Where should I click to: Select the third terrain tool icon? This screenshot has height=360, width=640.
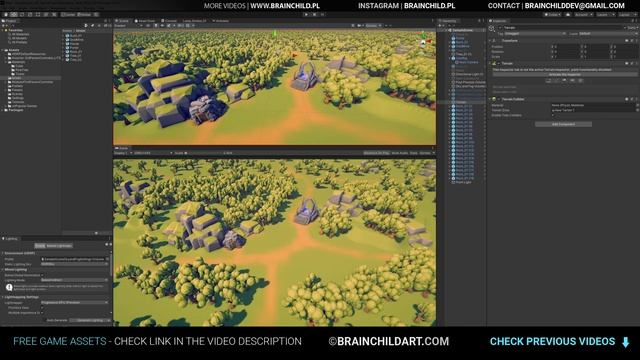coord(564,80)
